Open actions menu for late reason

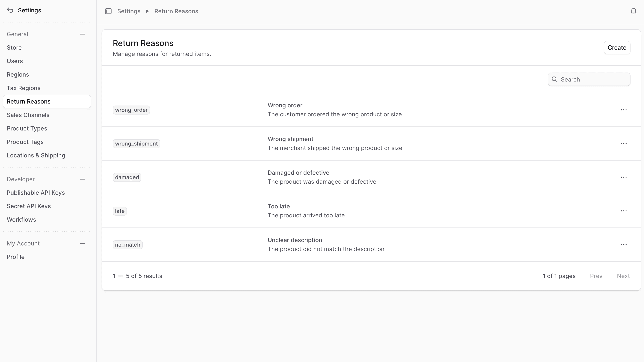click(x=624, y=211)
